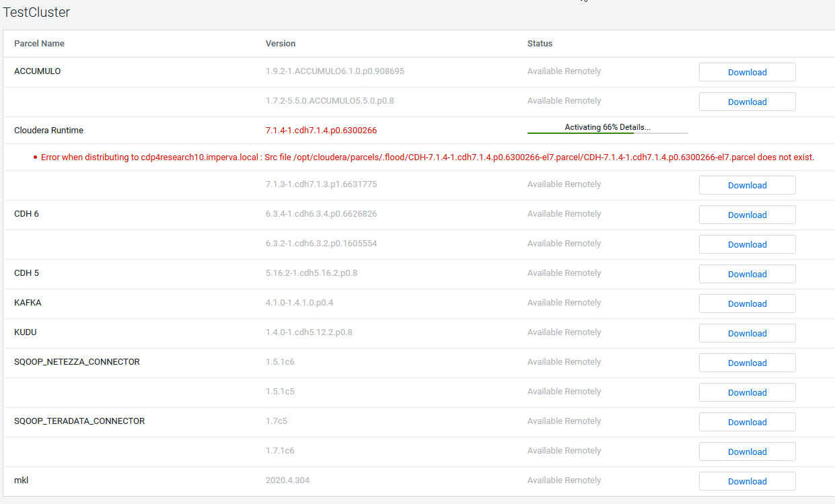Click the Version column header
This screenshot has width=835, height=504.
point(281,43)
